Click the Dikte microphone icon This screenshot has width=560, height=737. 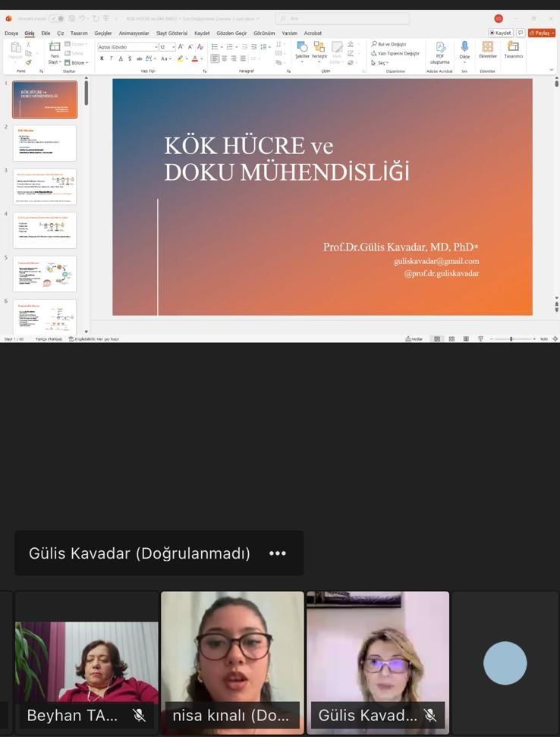pyautogui.click(x=464, y=48)
